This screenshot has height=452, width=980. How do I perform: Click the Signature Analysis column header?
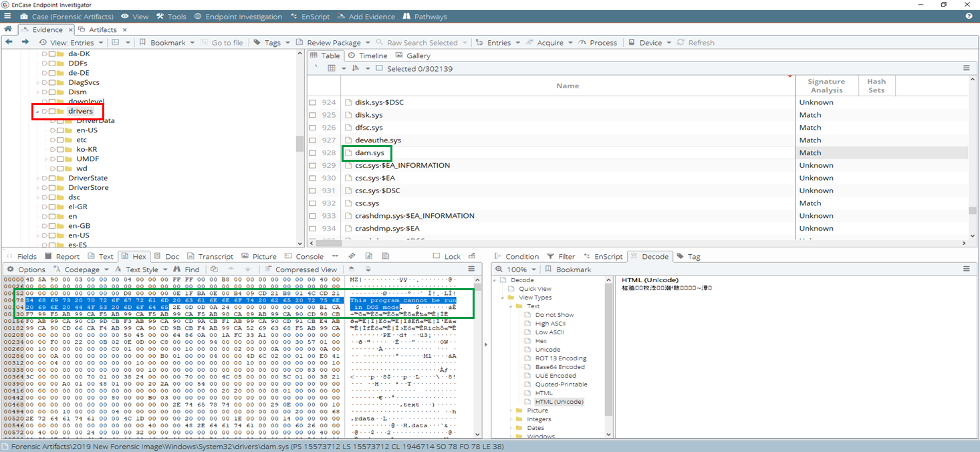[826, 86]
